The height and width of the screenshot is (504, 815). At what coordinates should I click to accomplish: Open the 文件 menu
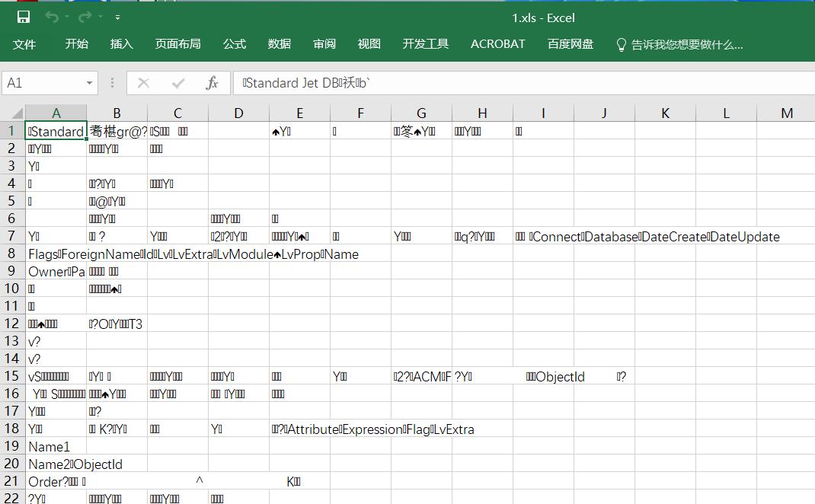24,44
